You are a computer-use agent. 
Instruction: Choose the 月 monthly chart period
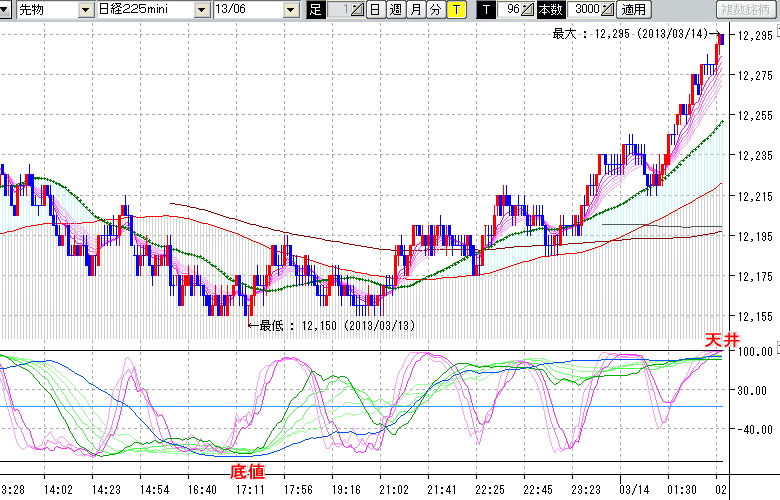[415, 10]
